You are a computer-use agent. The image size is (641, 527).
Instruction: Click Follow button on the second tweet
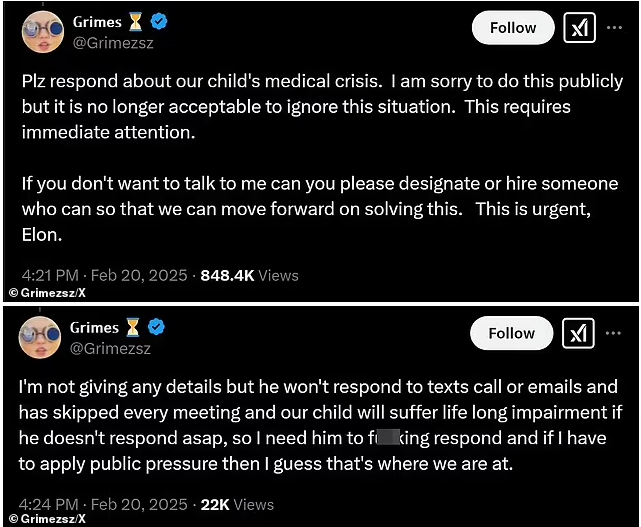[x=511, y=333]
